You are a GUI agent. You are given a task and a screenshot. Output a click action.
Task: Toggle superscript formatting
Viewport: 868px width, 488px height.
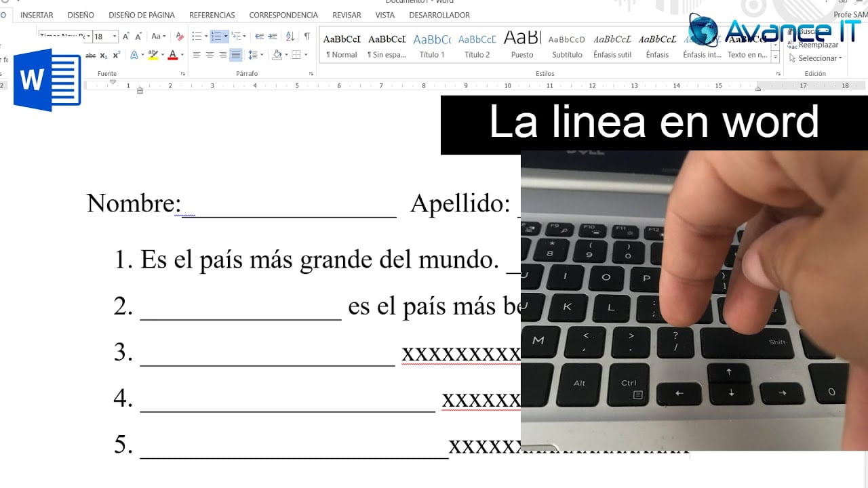pos(116,55)
